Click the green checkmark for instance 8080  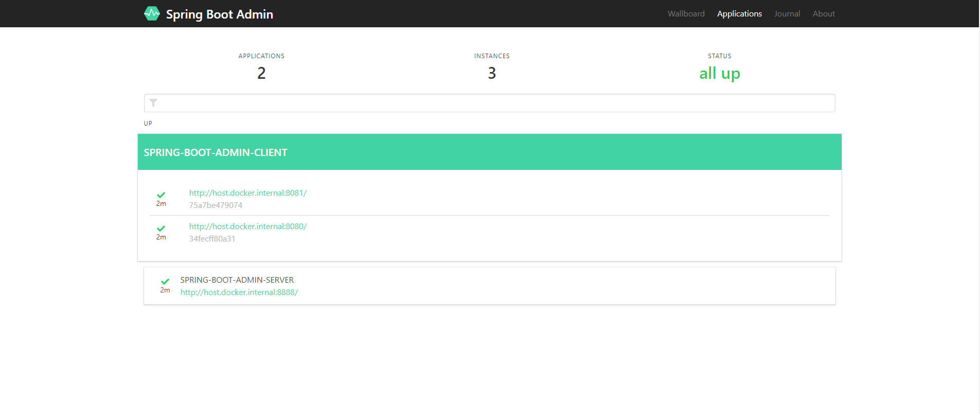point(161,228)
